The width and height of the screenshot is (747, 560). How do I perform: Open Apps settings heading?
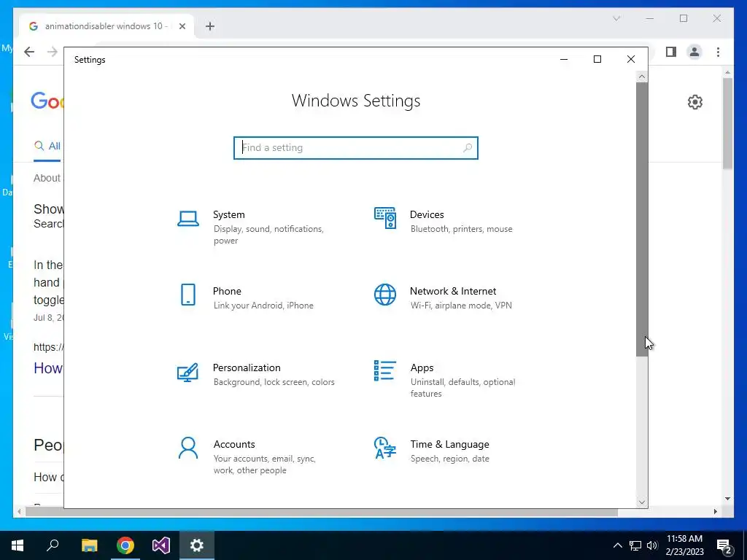[x=422, y=368]
